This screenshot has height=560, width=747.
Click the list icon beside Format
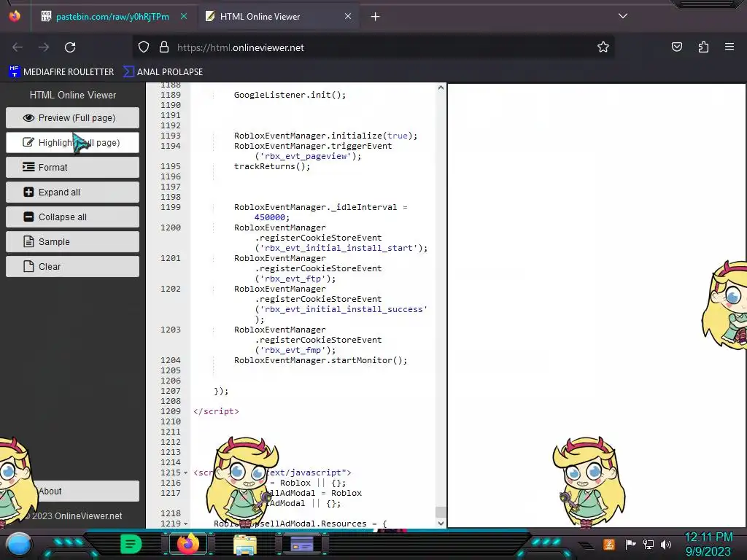coord(28,167)
